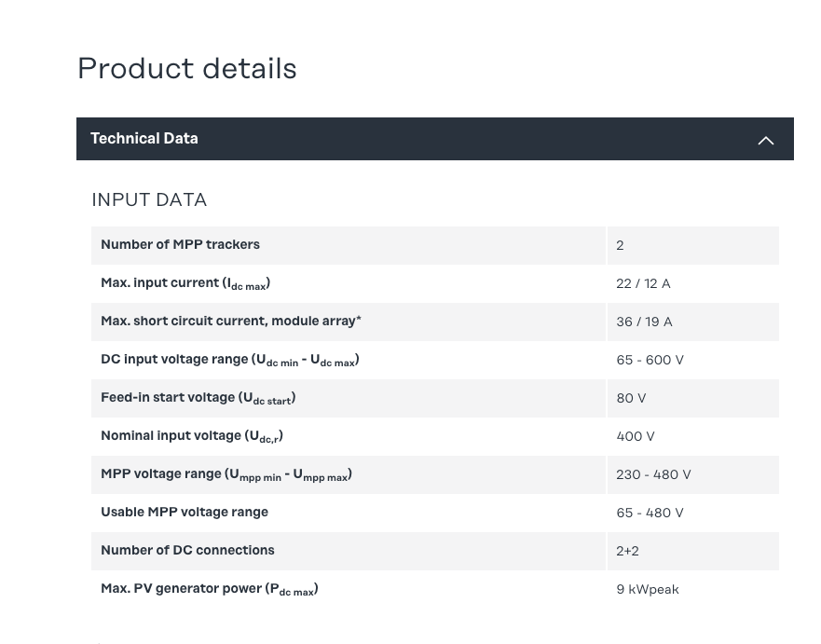This screenshot has width=821, height=644.
Task: Collapse the Technical Data chevron arrow
Action: click(765, 140)
